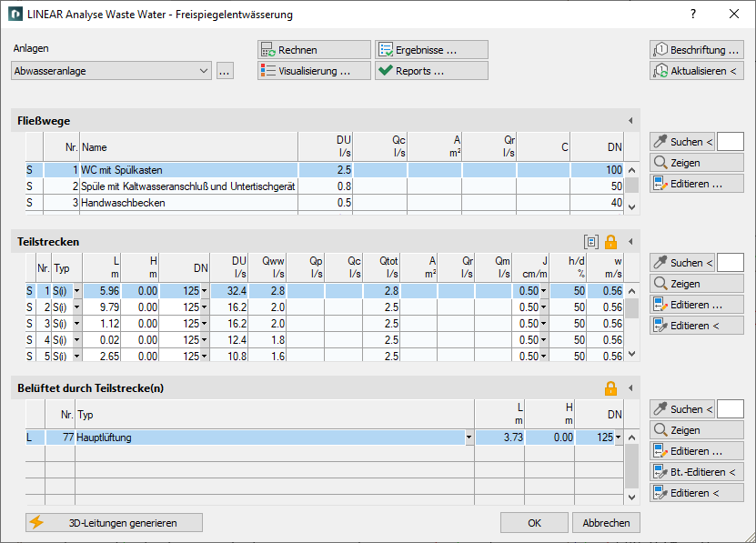The height and width of the screenshot is (543, 756).
Task: Click 3D-Leitungen generieren button
Action: coord(115,523)
